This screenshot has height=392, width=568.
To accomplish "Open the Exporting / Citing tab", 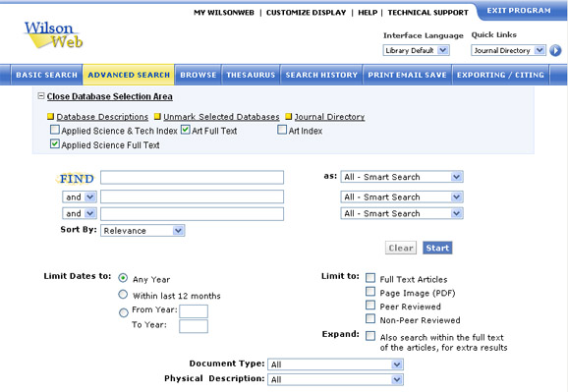I will click(500, 75).
